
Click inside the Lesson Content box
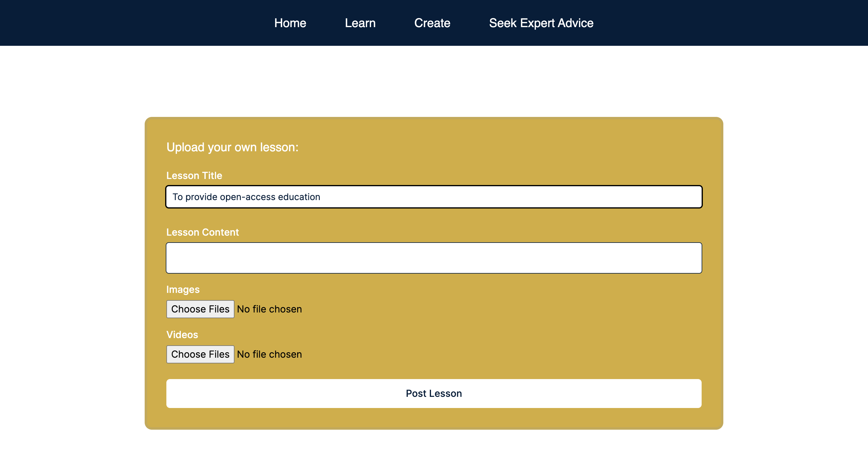click(434, 258)
